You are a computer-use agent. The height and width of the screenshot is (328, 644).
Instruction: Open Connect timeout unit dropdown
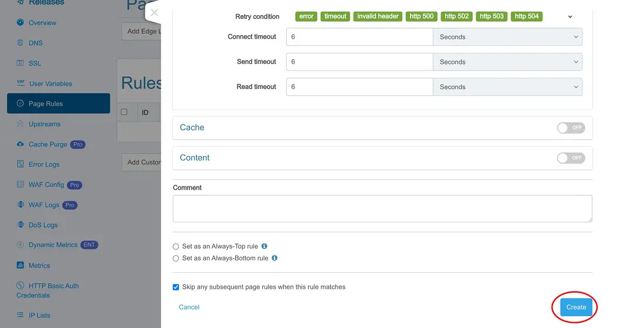pyautogui.click(x=507, y=37)
